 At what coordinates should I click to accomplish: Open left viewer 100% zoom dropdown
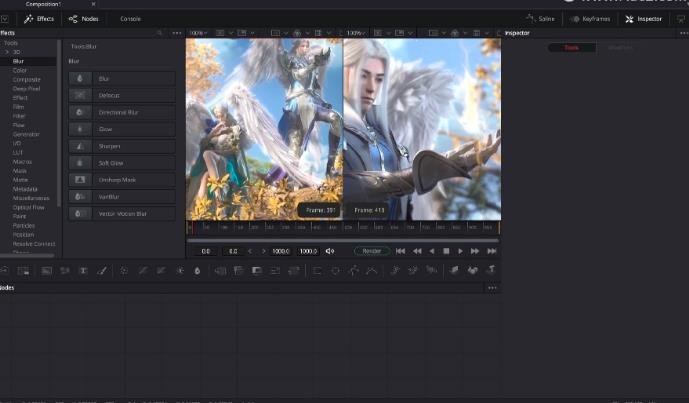(198, 33)
